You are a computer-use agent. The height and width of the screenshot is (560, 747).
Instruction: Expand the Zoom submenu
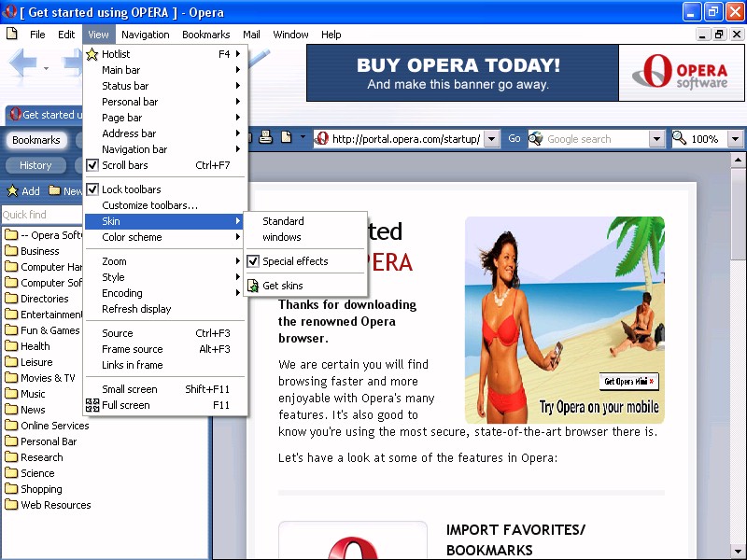[x=165, y=261]
